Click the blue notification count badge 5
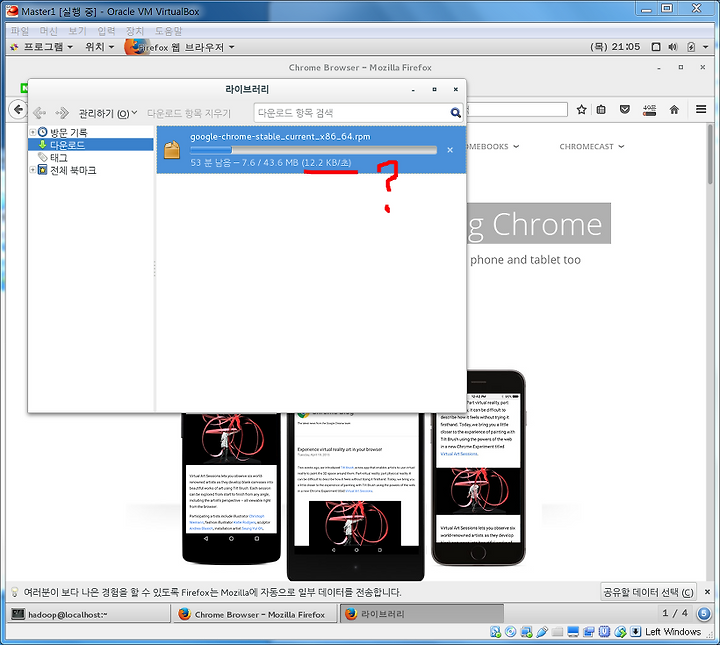The width and height of the screenshot is (720, 645). (x=704, y=613)
